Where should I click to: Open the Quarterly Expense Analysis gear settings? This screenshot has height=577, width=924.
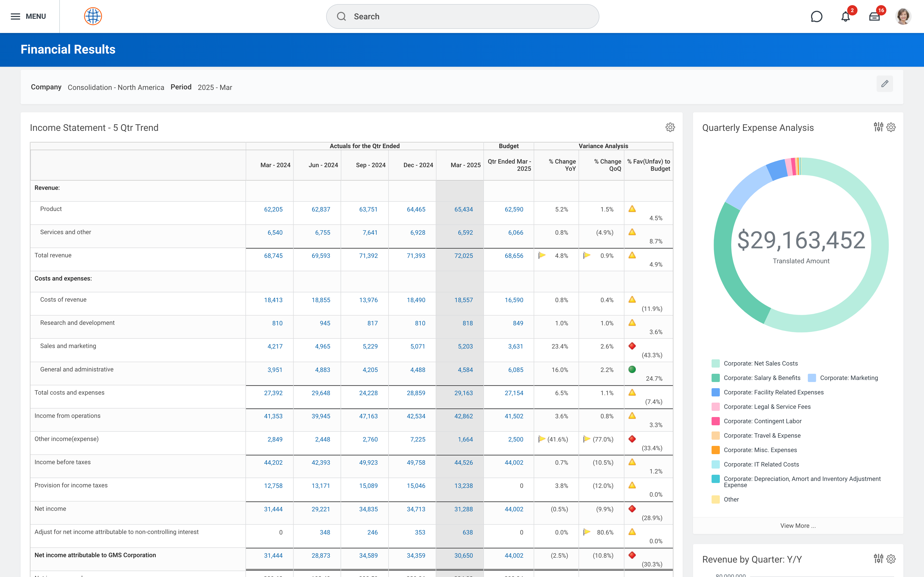click(891, 127)
